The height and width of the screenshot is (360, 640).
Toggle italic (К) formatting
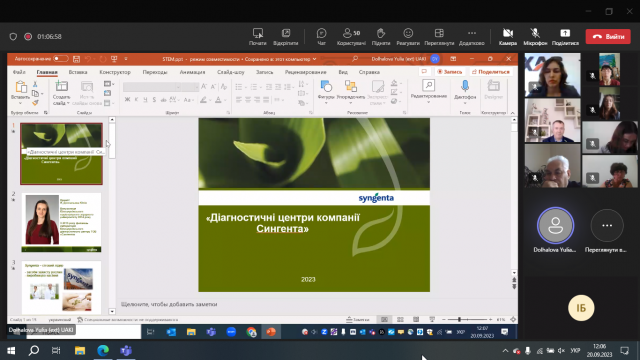point(136,100)
